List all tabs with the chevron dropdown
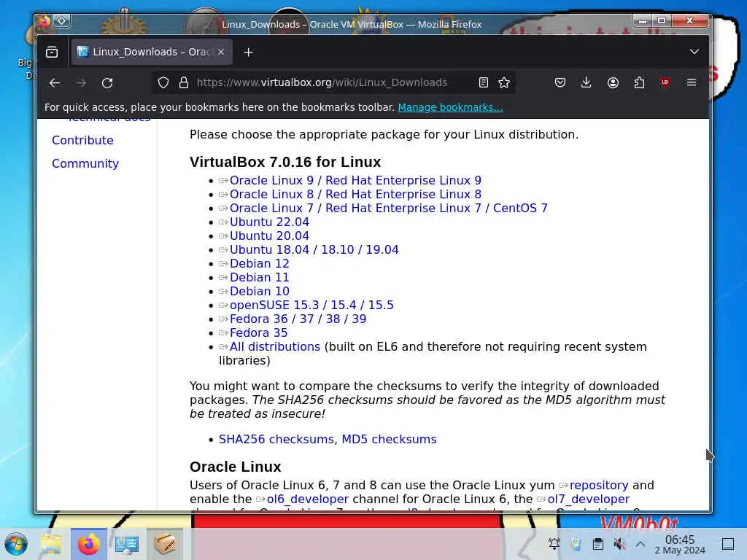This screenshot has height=560, width=747. (x=694, y=52)
